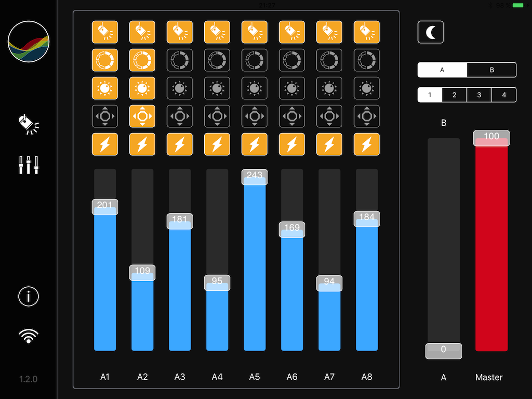
Task: Click the red Master fader handle
Action: (491, 138)
